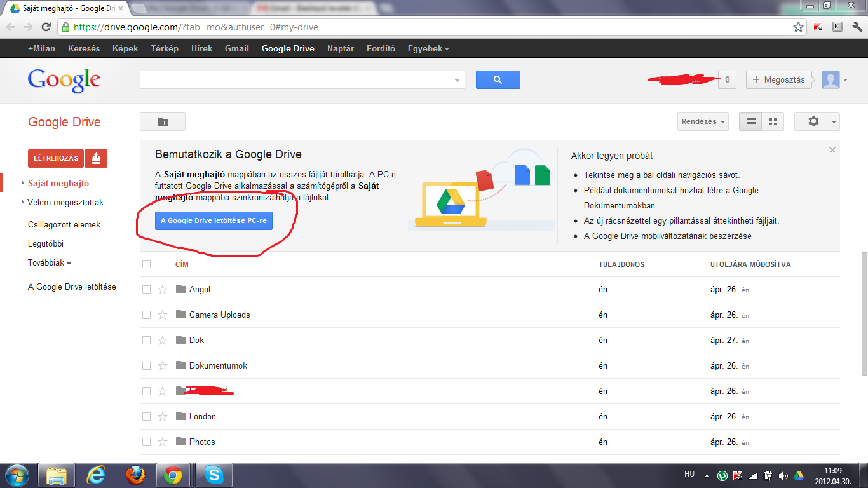868x488 pixels.
Task: Open Csillagozott elemek in sidebar
Action: (x=64, y=225)
